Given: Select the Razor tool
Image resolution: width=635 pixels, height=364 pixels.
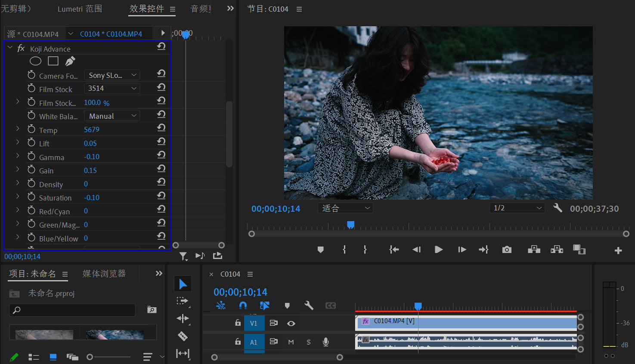Looking at the screenshot, I should pyautogui.click(x=183, y=336).
